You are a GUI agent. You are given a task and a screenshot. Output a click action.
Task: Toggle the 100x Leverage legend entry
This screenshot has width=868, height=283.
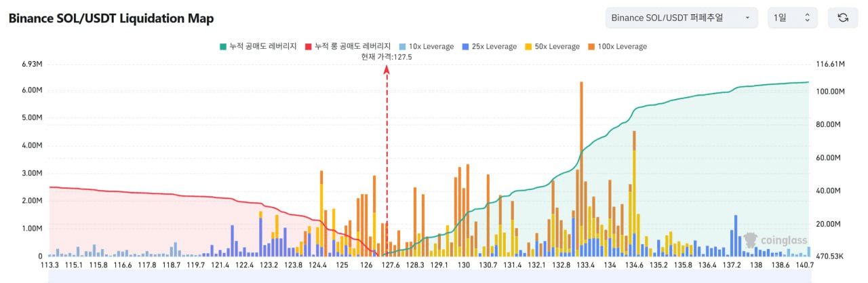pos(617,46)
